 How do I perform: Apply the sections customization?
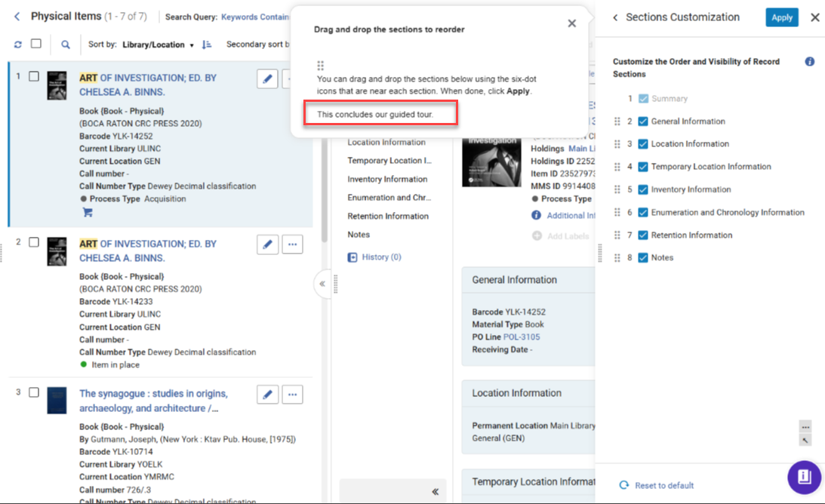782,17
